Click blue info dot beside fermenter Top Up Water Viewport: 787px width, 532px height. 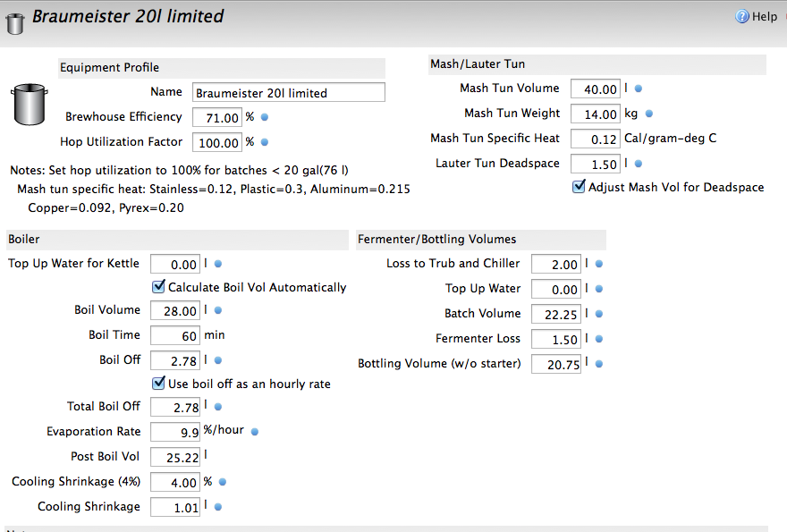tap(599, 289)
